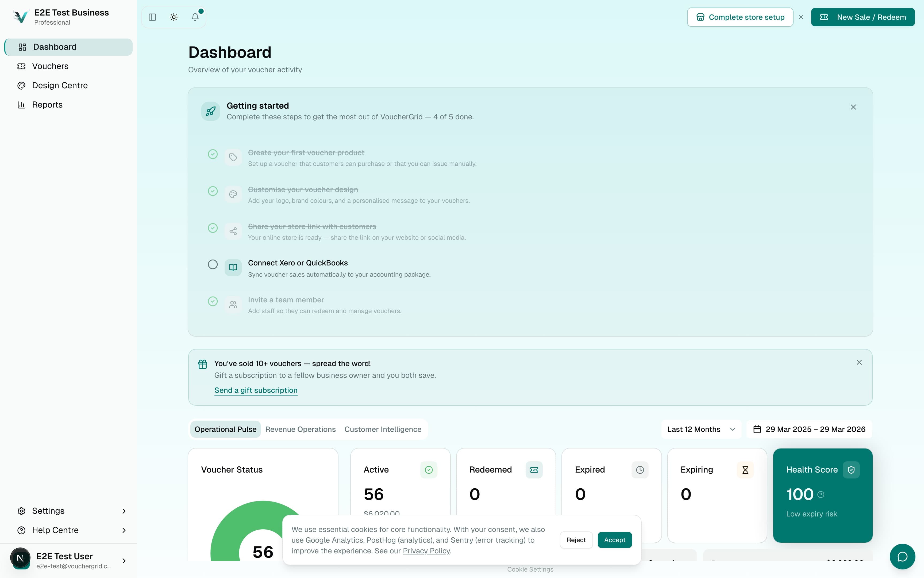924x578 pixels.
Task: Click the tag icon for first voucher product
Action: pyautogui.click(x=233, y=158)
